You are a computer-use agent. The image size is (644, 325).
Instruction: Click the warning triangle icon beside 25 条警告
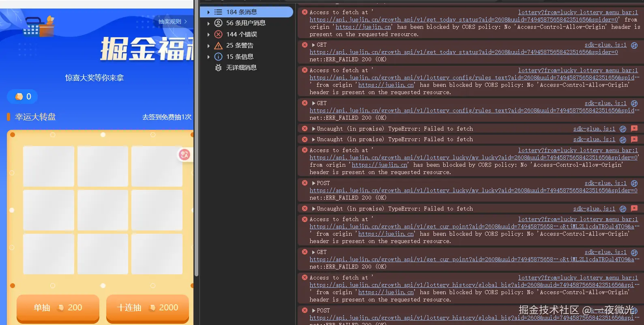click(218, 45)
